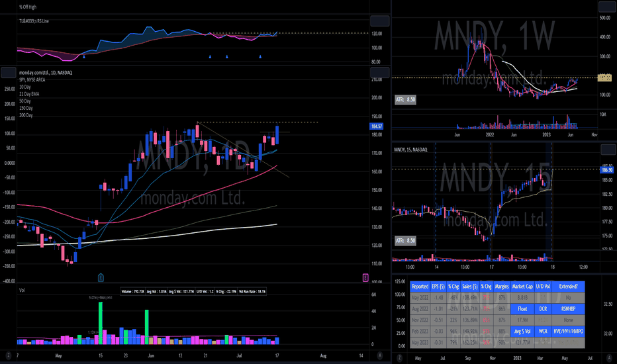Open the pink E upcoming earnings marker
The height and width of the screenshot is (364, 617).
[365, 278]
